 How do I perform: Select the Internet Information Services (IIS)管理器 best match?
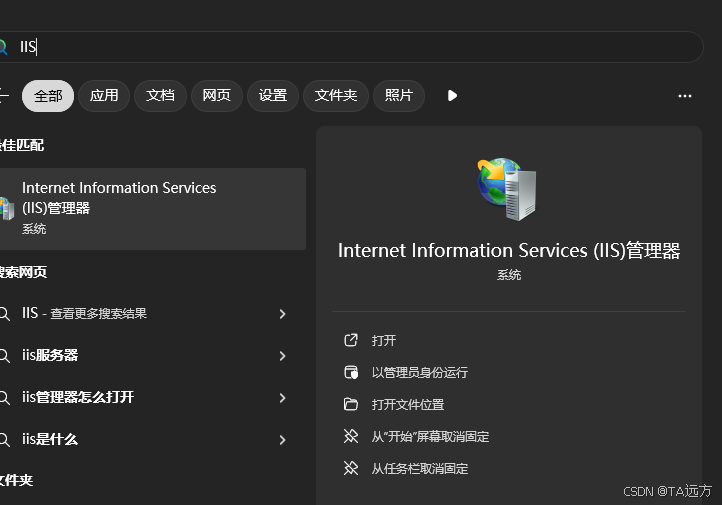pos(152,209)
